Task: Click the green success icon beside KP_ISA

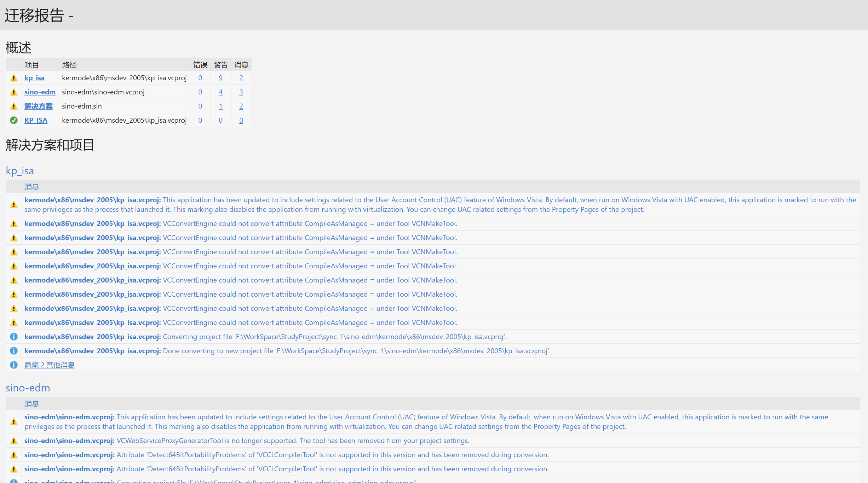Action: click(x=14, y=120)
